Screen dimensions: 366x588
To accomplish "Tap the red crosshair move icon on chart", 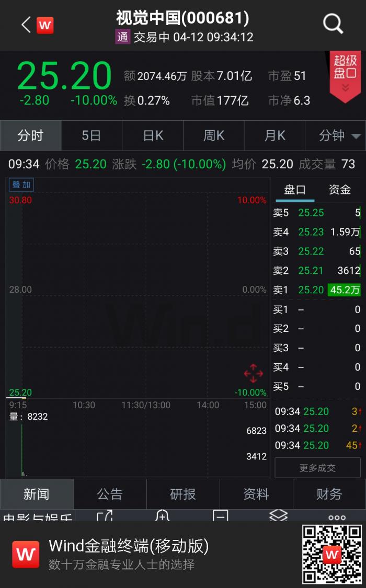I will [x=253, y=373].
